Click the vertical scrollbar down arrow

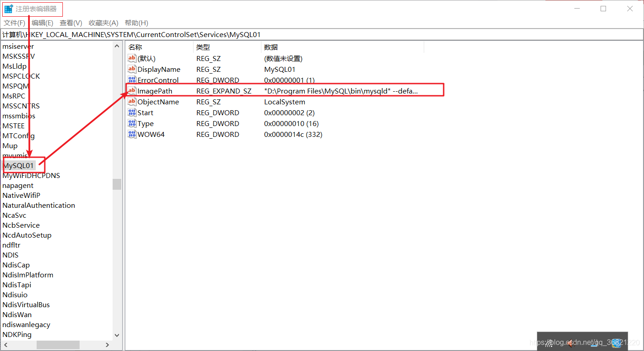(x=117, y=335)
